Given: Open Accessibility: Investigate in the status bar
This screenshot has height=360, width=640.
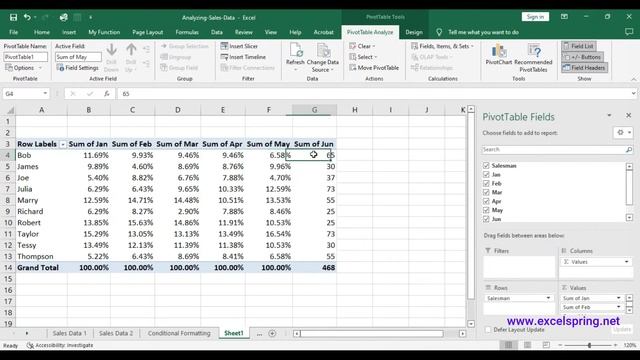Looking at the screenshot, I should point(60,345).
